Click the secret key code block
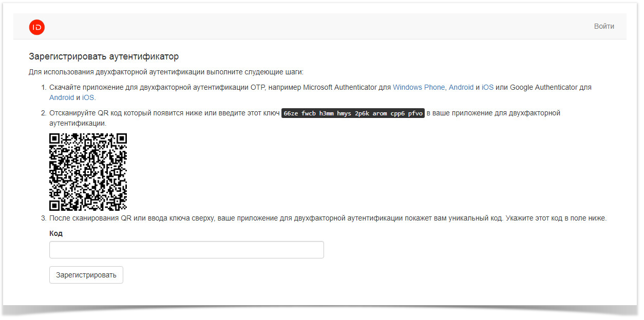The width and height of the screenshot is (644, 320). coord(353,113)
